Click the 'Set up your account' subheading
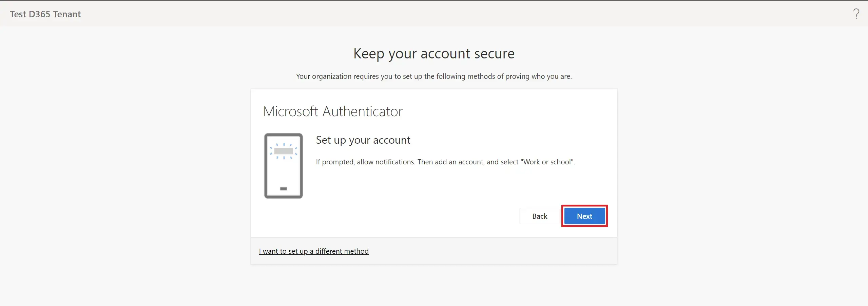The image size is (868, 306). [x=363, y=140]
